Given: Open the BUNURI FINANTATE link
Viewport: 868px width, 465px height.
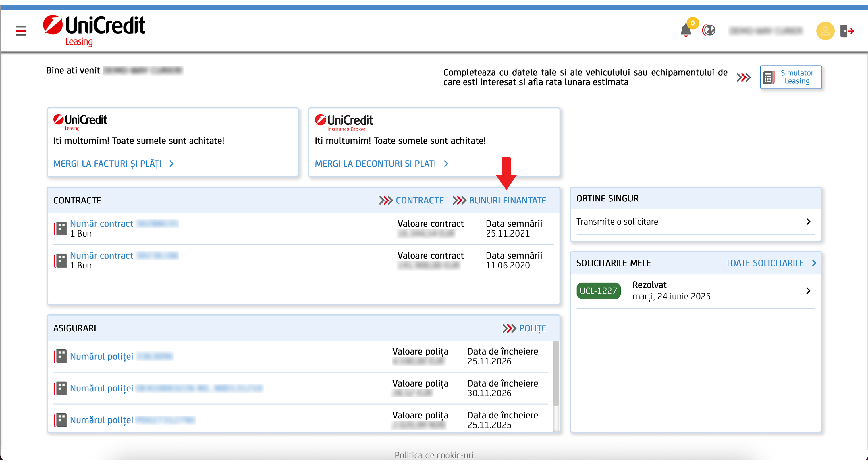Looking at the screenshot, I should coord(508,200).
